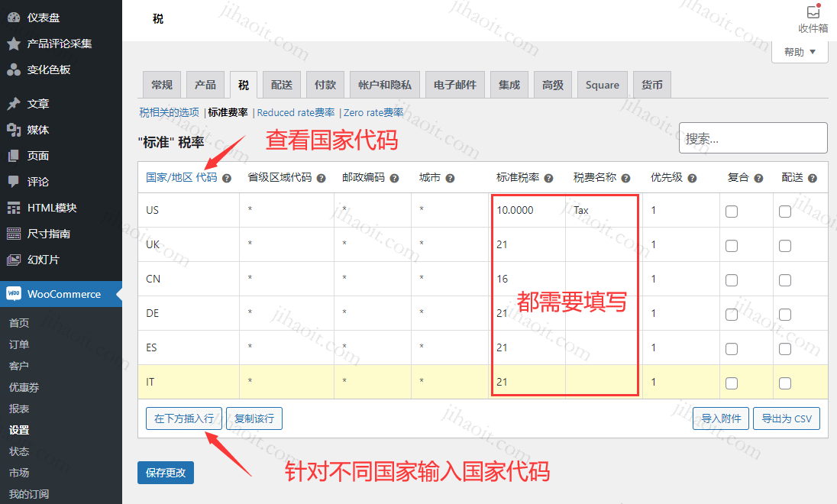Viewport: 837px width, 504px height.
Task: Switch to the Square tab
Action: tap(602, 85)
